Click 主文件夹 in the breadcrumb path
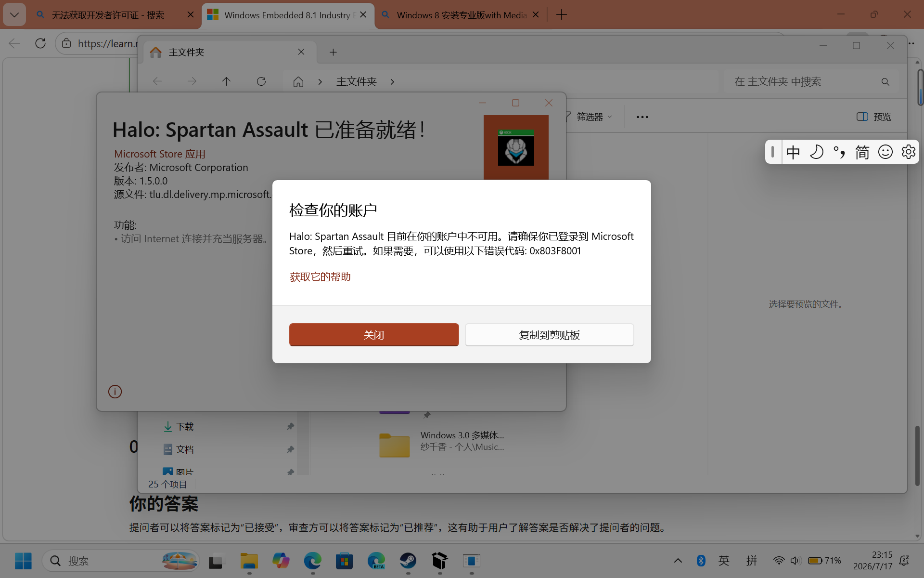The height and width of the screenshot is (578, 924). coord(357,82)
